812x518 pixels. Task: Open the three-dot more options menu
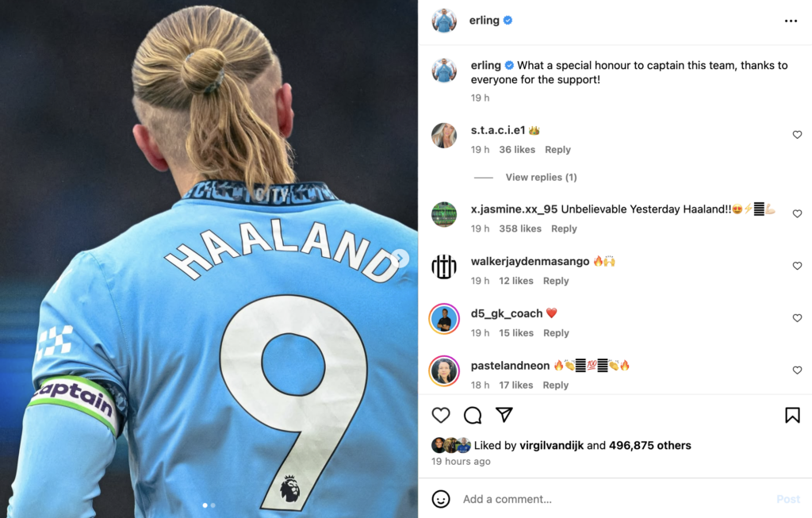point(791,21)
